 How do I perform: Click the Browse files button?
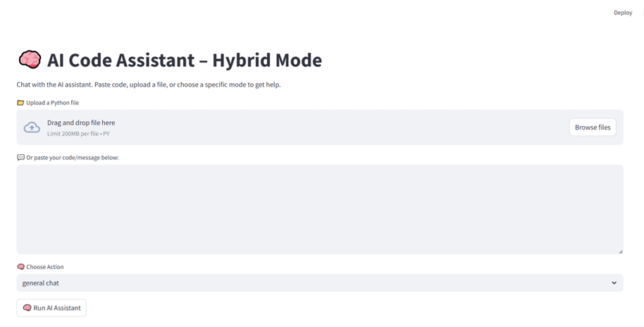[x=593, y=128]
